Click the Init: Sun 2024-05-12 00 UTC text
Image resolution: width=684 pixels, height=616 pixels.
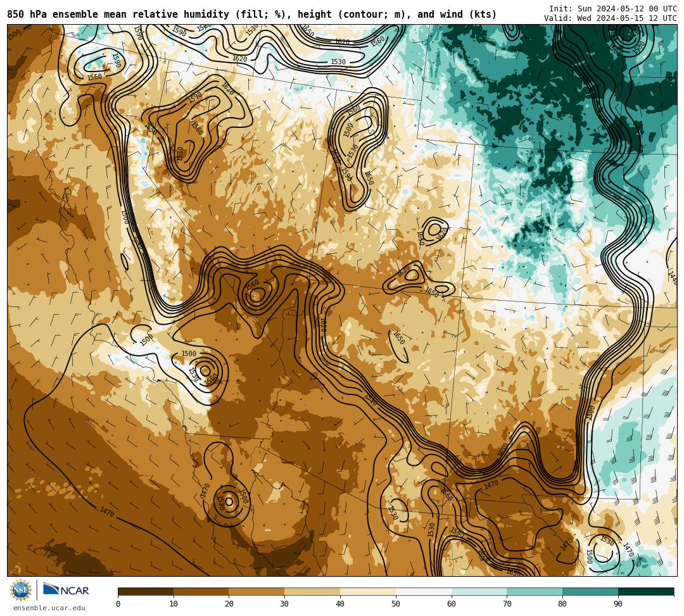pyautogui.click(x=613, y=9)
